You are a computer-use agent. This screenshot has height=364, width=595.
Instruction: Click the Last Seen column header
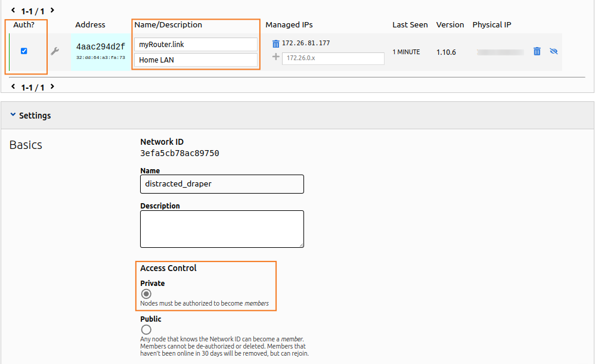point(410,25)
